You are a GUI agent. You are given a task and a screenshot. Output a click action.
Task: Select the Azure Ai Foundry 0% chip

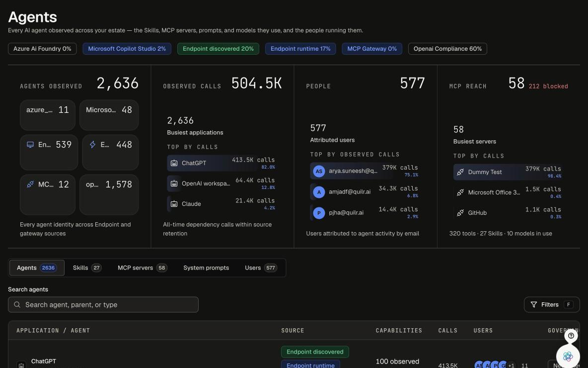tap(42, 49)
